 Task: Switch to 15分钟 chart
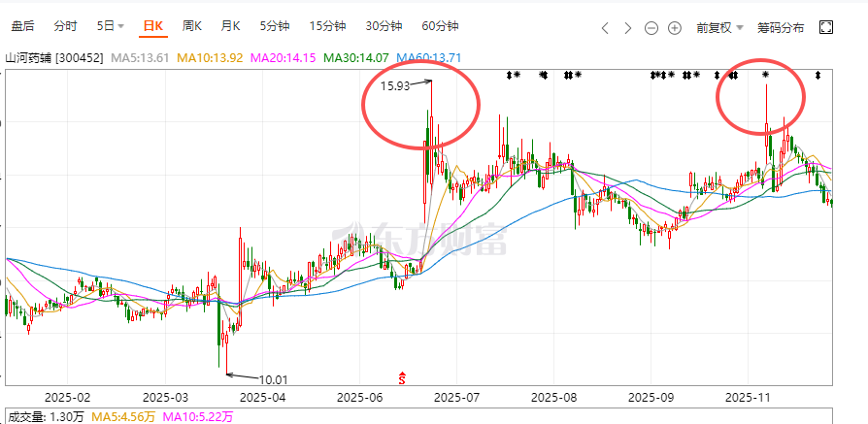point(327,26)
